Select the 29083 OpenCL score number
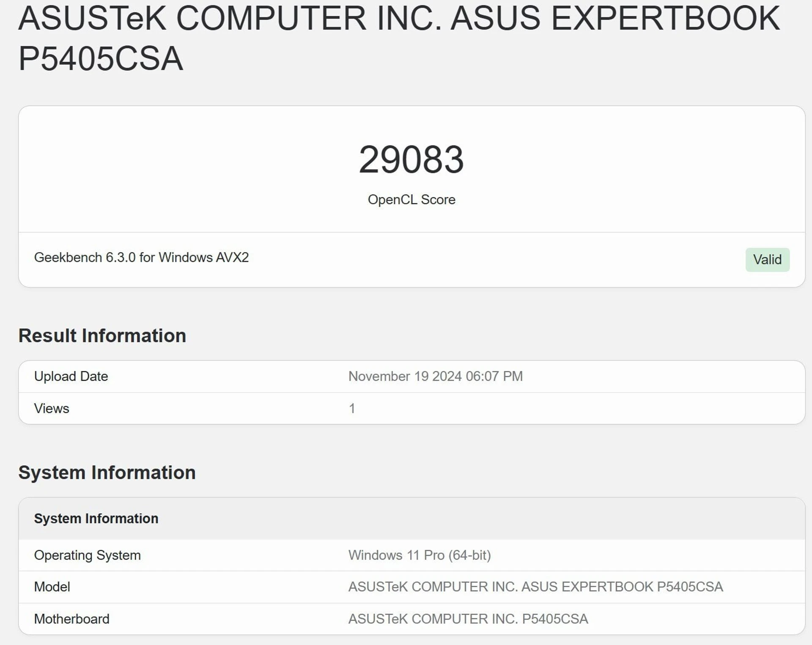Screen dimensions: 812x645 click(411, 160)
